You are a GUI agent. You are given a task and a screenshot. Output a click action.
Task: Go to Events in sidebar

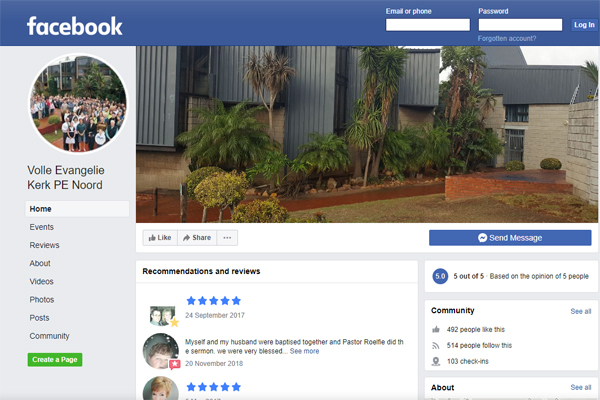pos(43,227)
